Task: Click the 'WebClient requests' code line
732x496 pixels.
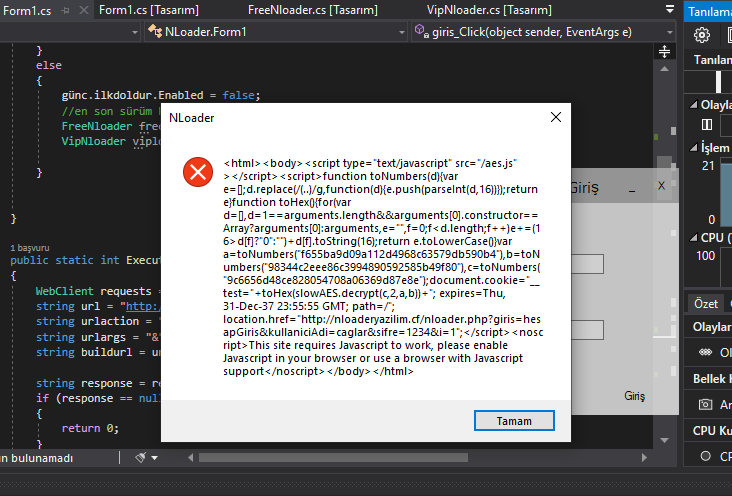Action: (98, 291)
